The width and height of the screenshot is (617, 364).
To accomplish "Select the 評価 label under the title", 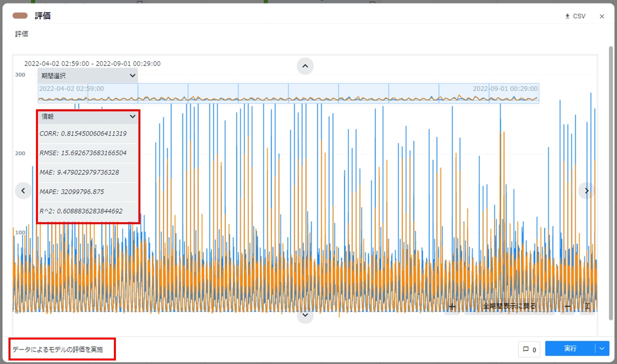I will tap(22, 34).
